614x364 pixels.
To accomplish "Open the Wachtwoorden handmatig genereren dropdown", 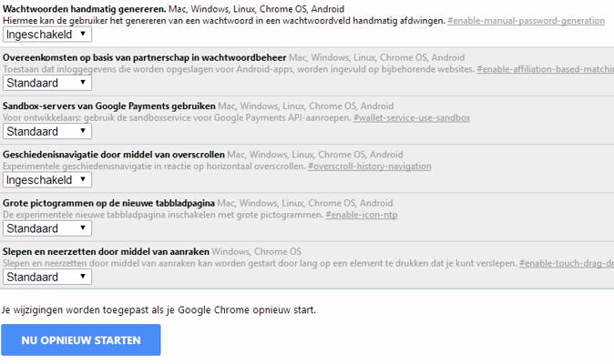I will 47,34.
